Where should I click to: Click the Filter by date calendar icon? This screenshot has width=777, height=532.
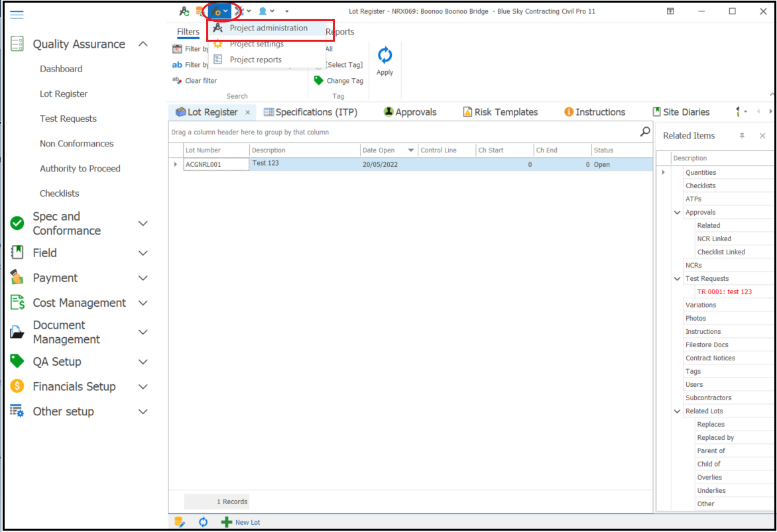177,48
